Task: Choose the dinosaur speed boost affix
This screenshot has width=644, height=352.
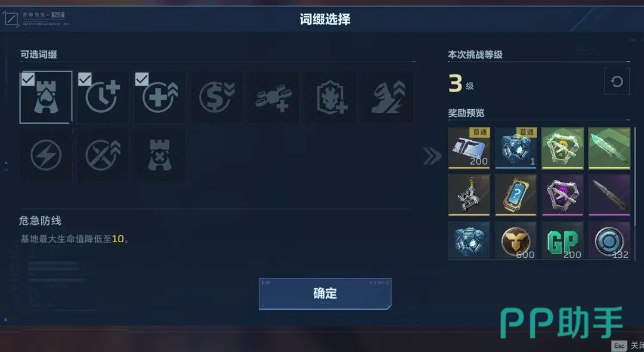Action: pos(388,97)
